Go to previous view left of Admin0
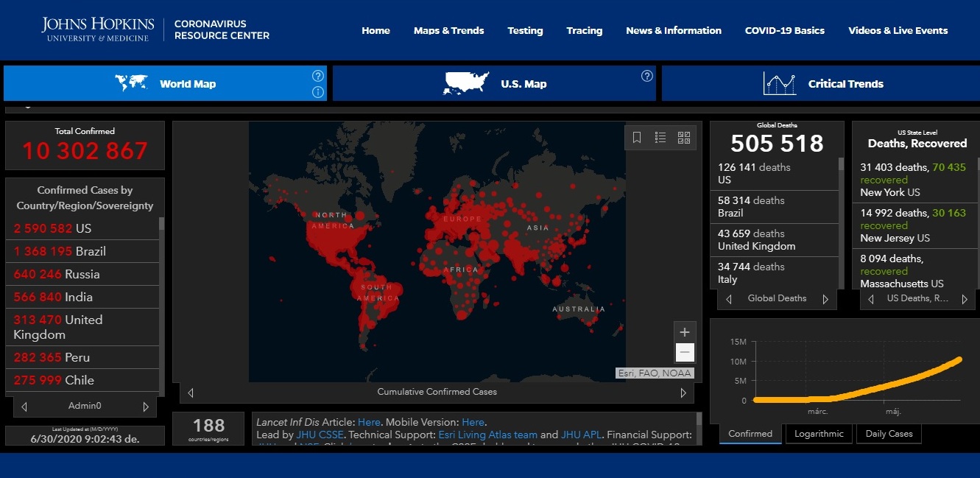 [x=24, y=407]
